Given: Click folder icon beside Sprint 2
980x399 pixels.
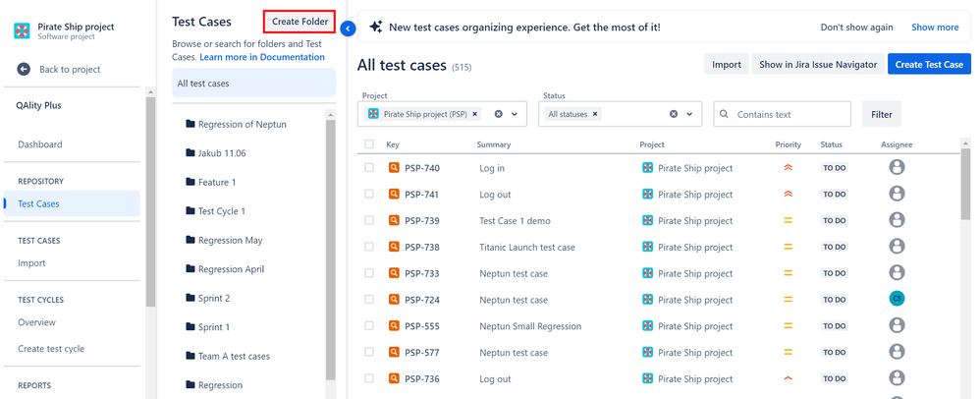Looking at the screenshot, I should point(190,298).
